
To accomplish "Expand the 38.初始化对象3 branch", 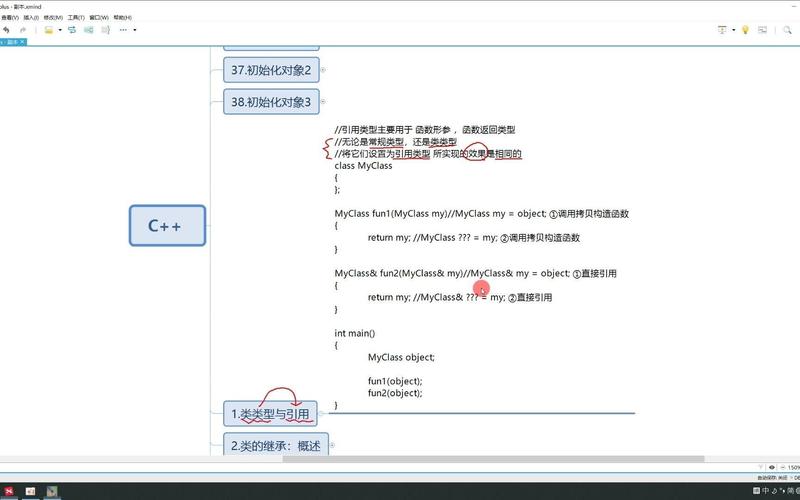I will click(x=323, y=102).
